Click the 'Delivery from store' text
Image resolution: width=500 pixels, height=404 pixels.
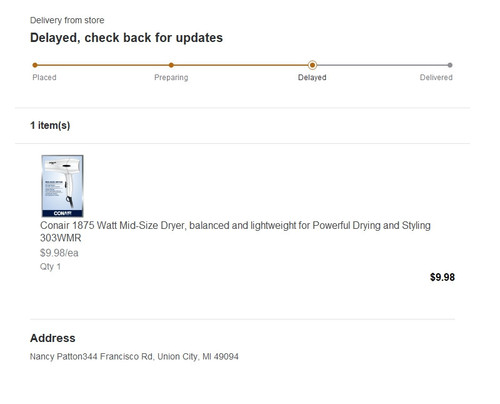pos(67,20)
